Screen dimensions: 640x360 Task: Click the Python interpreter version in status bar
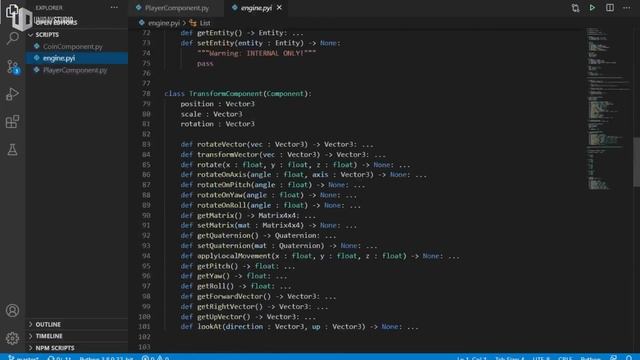[106, 358]
